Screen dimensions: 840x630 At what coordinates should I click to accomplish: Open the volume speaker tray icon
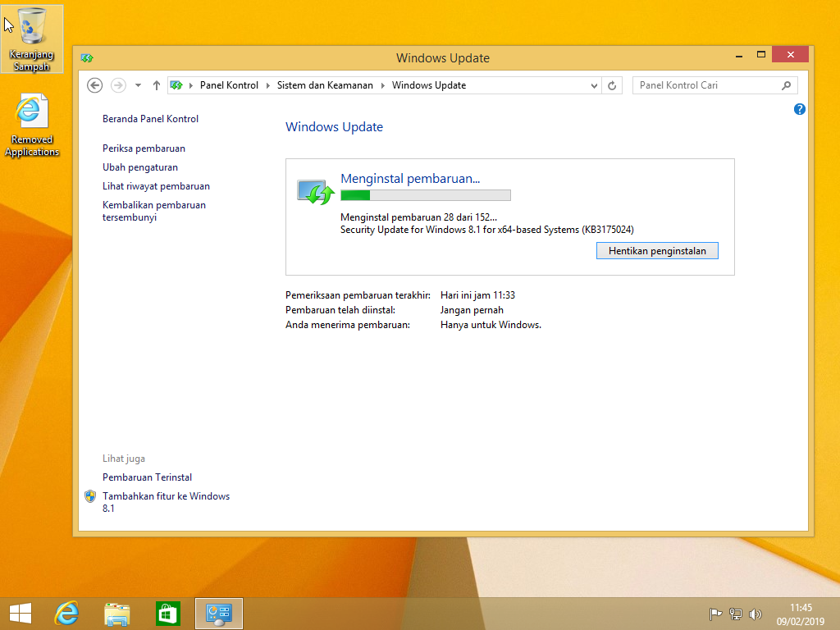pos(756,614)
